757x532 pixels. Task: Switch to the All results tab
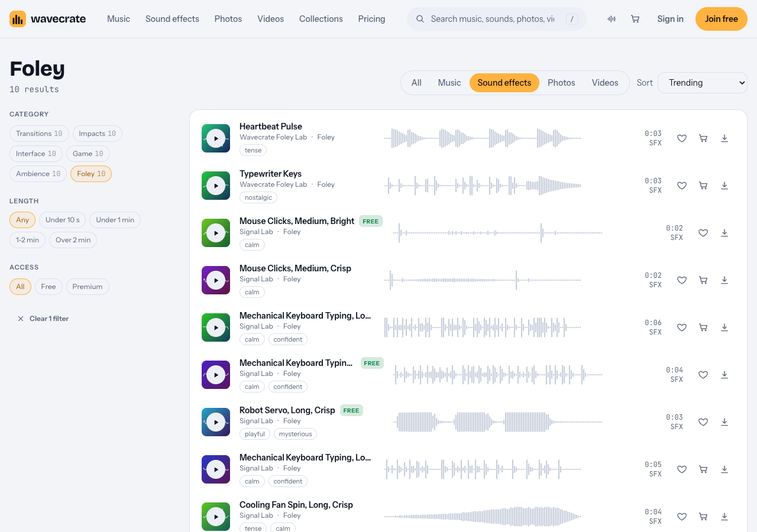(x=416, y=83)
